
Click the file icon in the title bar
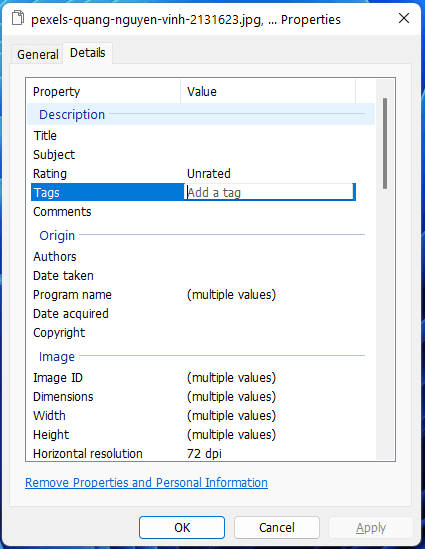click(18, 19)
